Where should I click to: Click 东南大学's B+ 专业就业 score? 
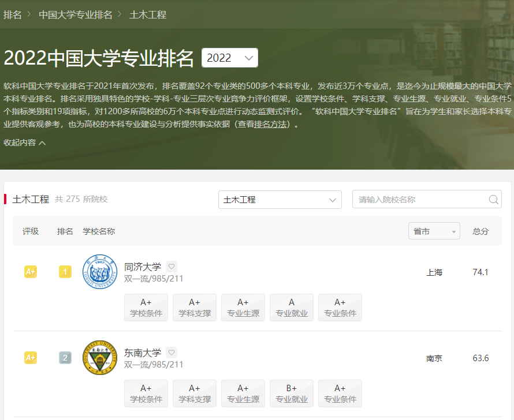pos(291,393)
